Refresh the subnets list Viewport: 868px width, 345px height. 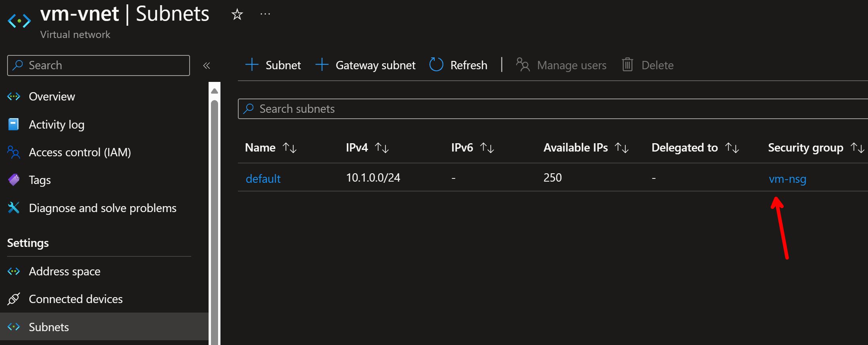pos(458,65)
